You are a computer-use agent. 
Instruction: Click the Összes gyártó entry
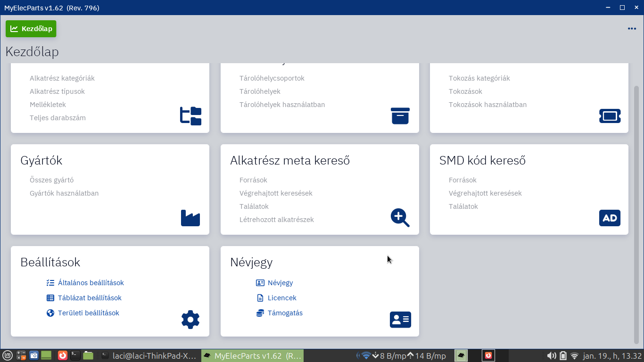click(x=51, y=180)
